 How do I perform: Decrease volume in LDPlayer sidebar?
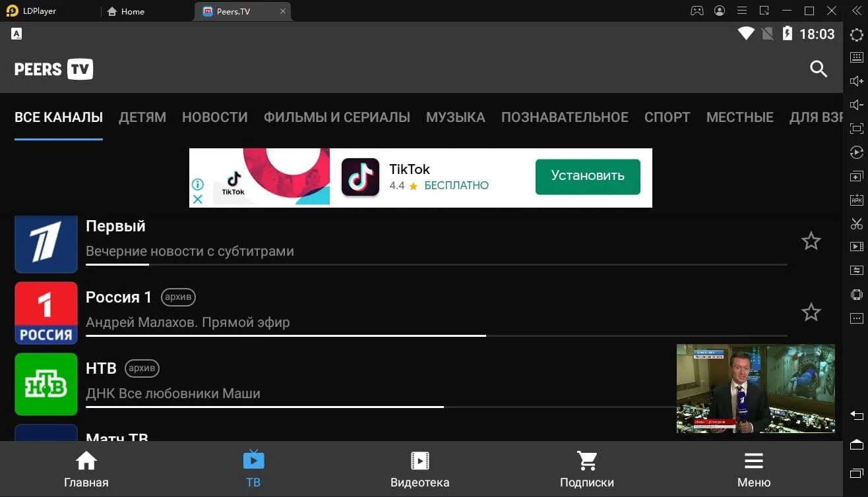tap(856, 105)
